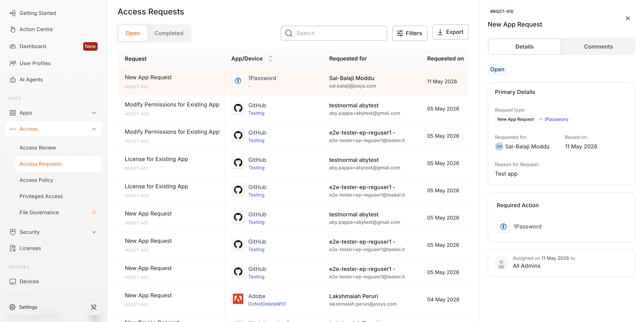Click the All Admins assignee avatar

click(501, 262)
